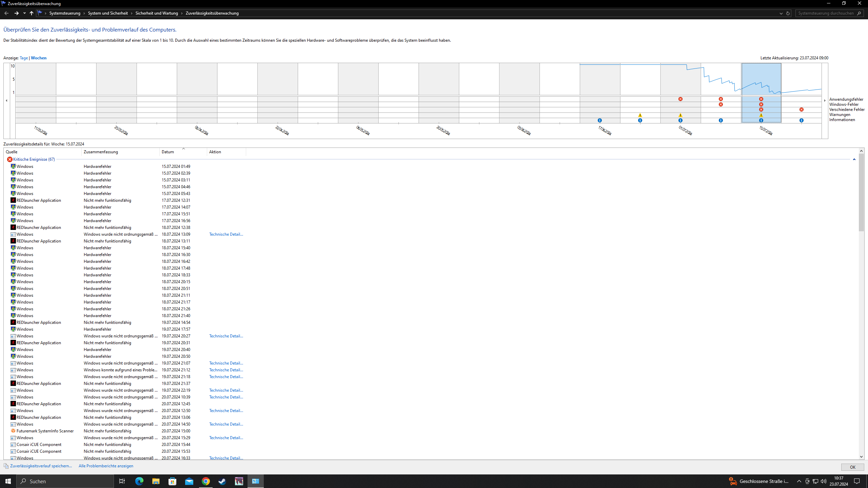Open Steam from the taskbar
The height and width of the screenshot is (488, 868).
(x=222, y=481)
